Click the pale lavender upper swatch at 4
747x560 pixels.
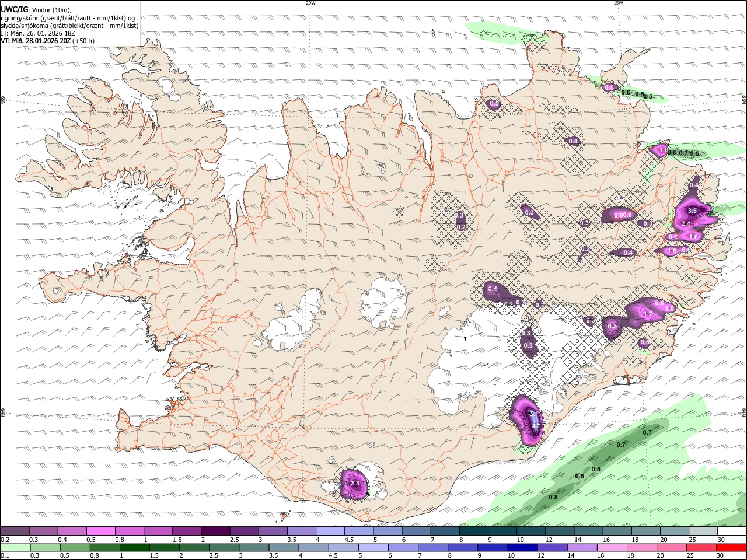[x=330, y=531]
